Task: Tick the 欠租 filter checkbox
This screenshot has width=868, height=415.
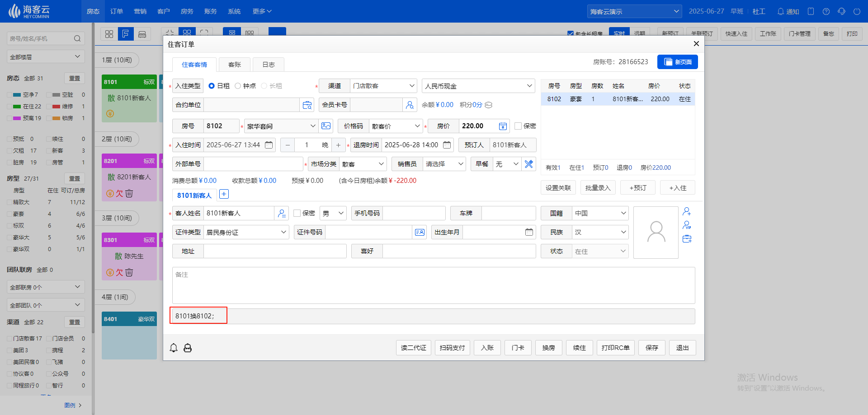Action: 9,151
